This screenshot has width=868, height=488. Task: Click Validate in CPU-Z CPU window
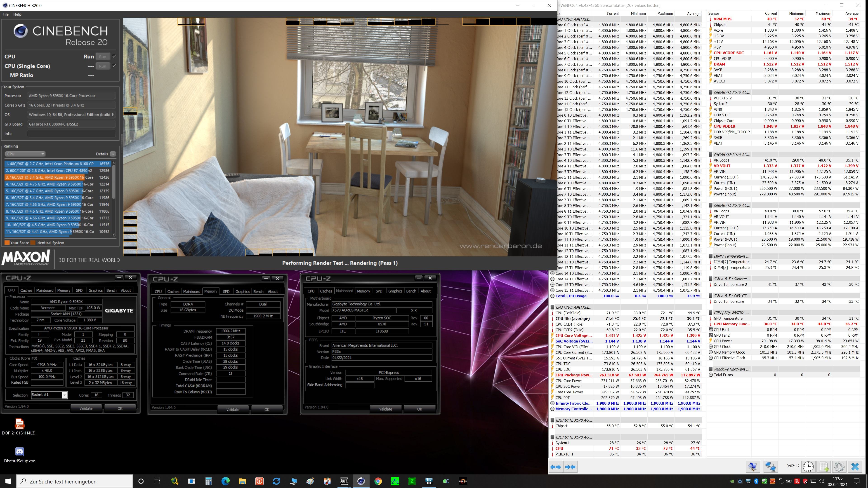point(86,408)
